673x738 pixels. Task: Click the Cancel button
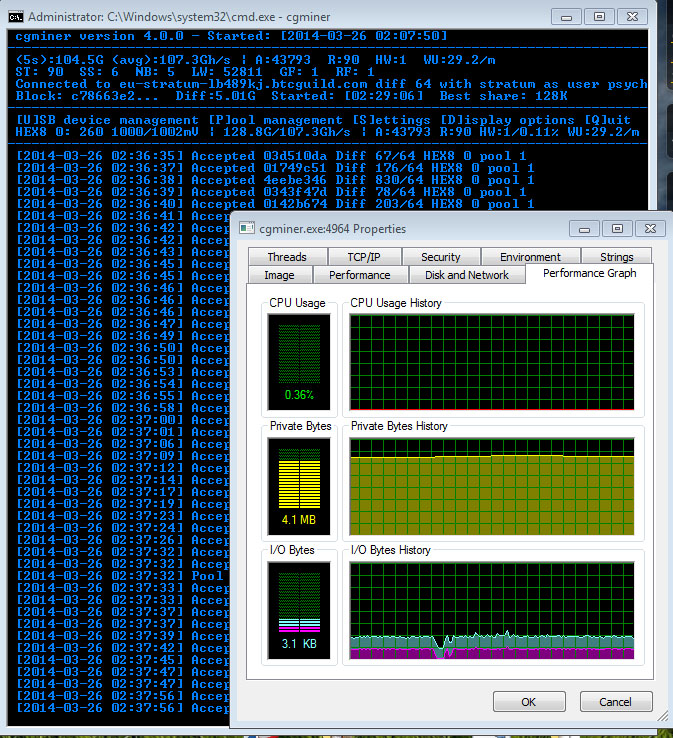tap(616, 702)
